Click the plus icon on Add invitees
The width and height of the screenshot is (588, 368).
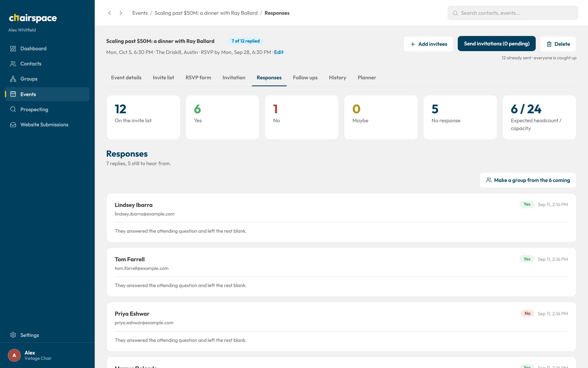(413, 44)
